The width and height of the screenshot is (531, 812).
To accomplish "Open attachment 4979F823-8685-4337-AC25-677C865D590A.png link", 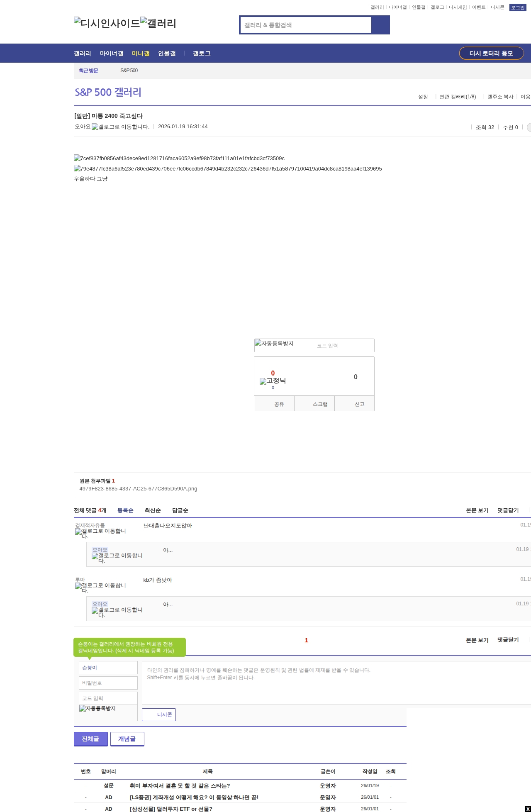I will [138, 489].
